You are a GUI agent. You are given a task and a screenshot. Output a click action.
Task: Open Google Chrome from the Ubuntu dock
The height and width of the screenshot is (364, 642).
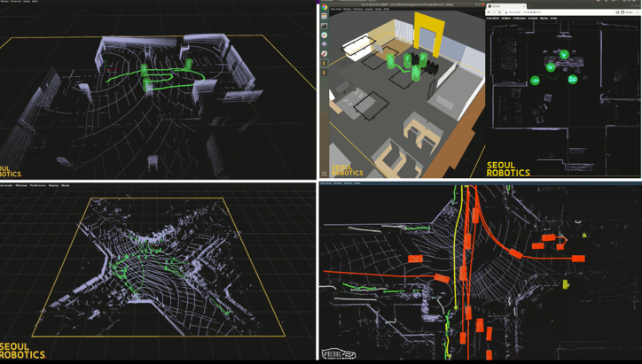324,7
